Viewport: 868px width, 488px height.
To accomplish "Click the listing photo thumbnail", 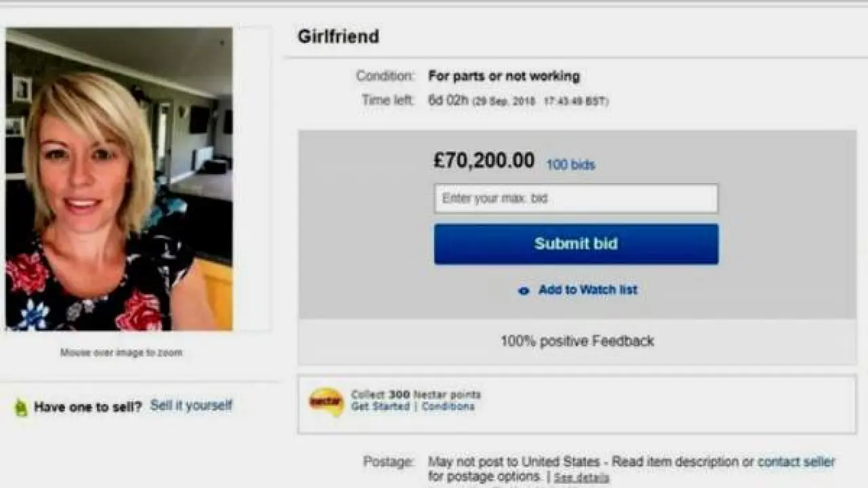I will click(119, 179).
